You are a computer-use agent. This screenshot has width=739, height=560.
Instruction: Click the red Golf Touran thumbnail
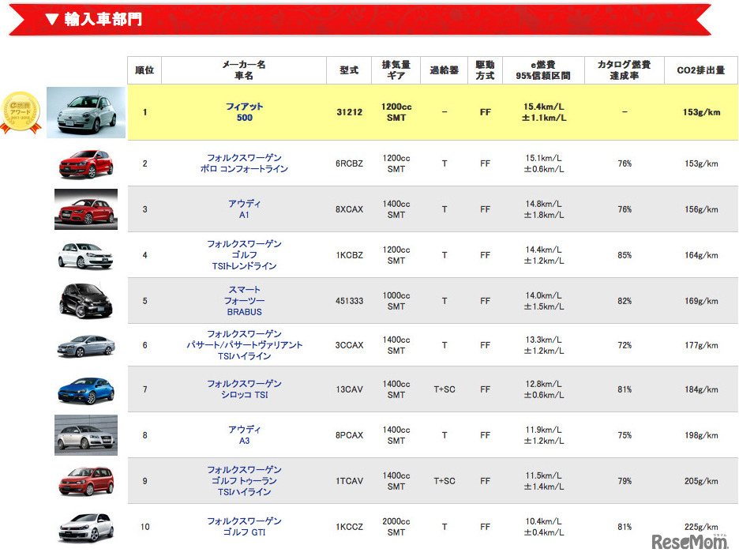tap(86, 481)
